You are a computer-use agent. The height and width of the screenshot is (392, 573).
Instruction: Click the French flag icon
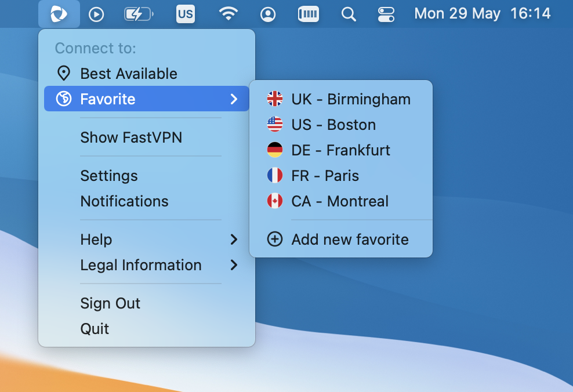coord(275,175)
